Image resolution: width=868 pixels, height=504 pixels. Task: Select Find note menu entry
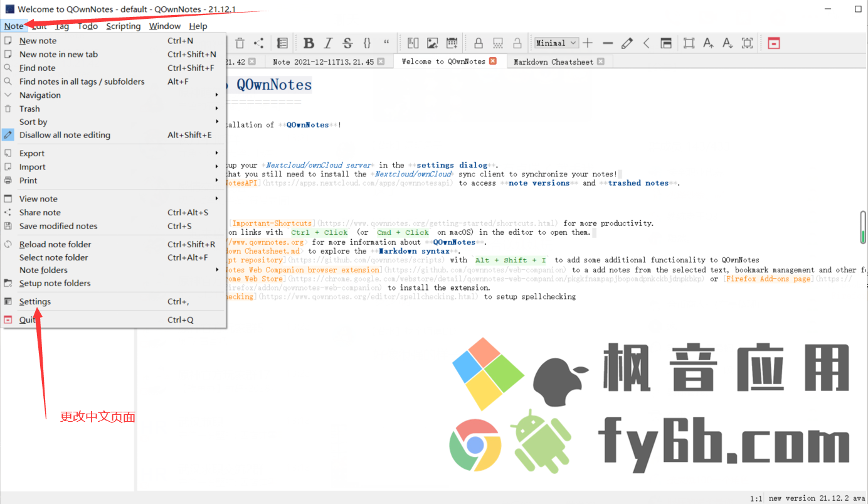tap(114, 68)
